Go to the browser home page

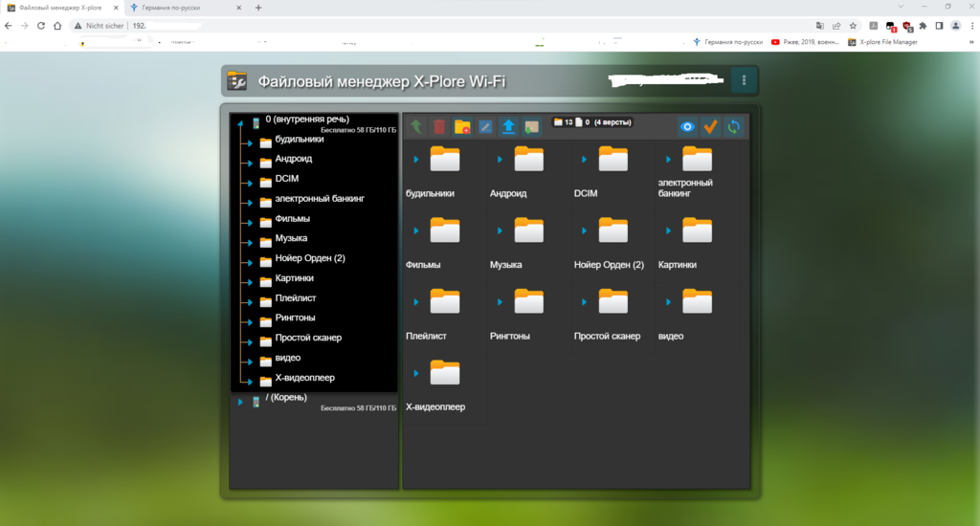tap(57, 26)
